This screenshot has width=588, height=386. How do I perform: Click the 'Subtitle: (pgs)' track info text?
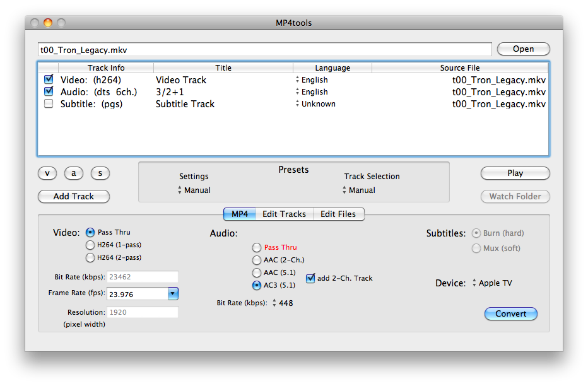(x=91, y=104)
